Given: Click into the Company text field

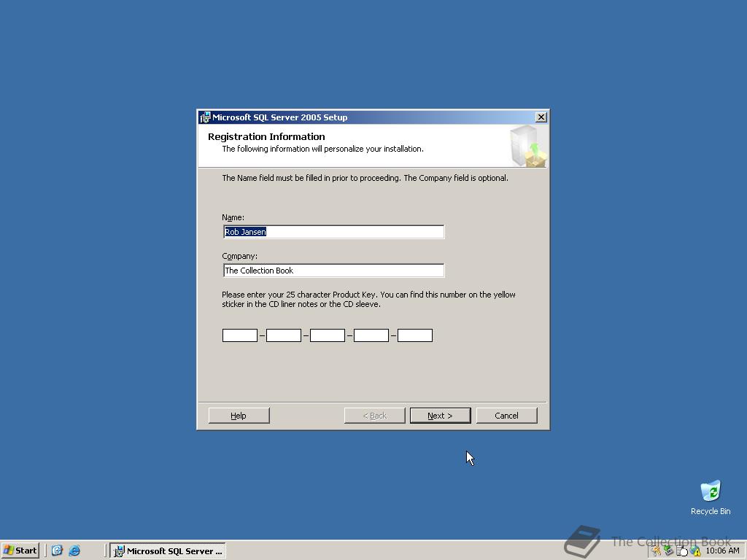Looking at the screenshot, I should 333,271.
